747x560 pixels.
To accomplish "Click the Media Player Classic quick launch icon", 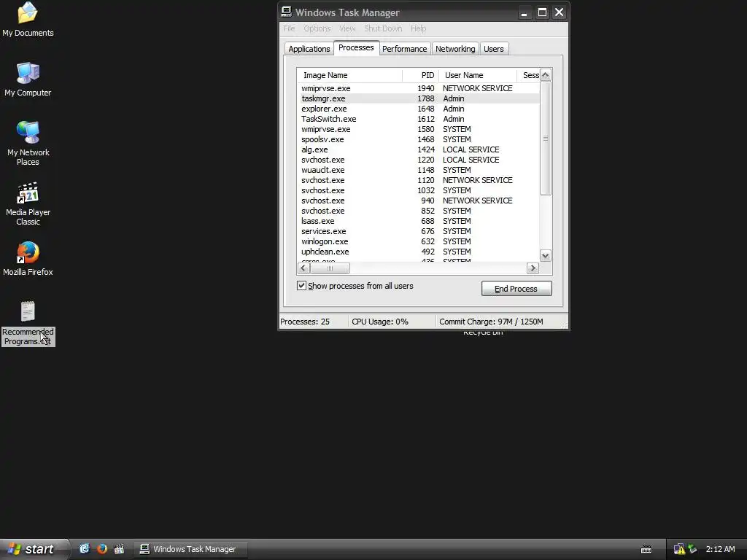I will 119,548.
